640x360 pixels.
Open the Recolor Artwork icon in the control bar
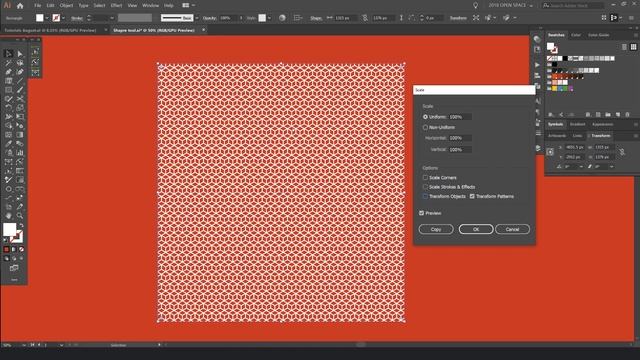pyautogui.click(x=282, y=18)
